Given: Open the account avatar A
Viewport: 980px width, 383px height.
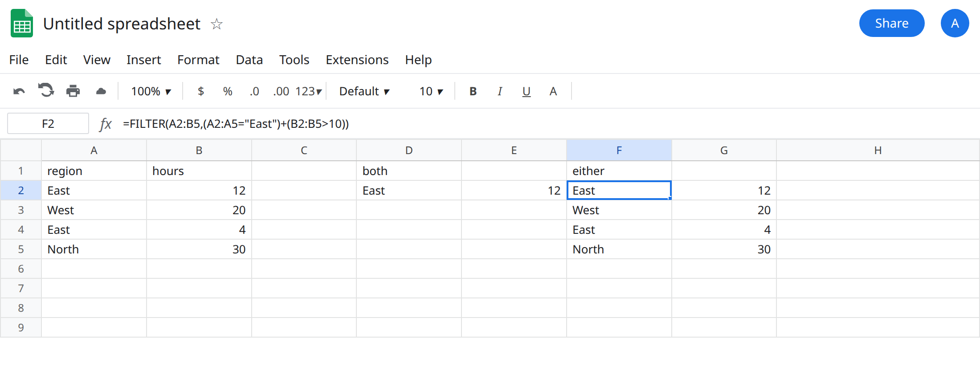Looking at the screenshot, I should tap(955, 23).
